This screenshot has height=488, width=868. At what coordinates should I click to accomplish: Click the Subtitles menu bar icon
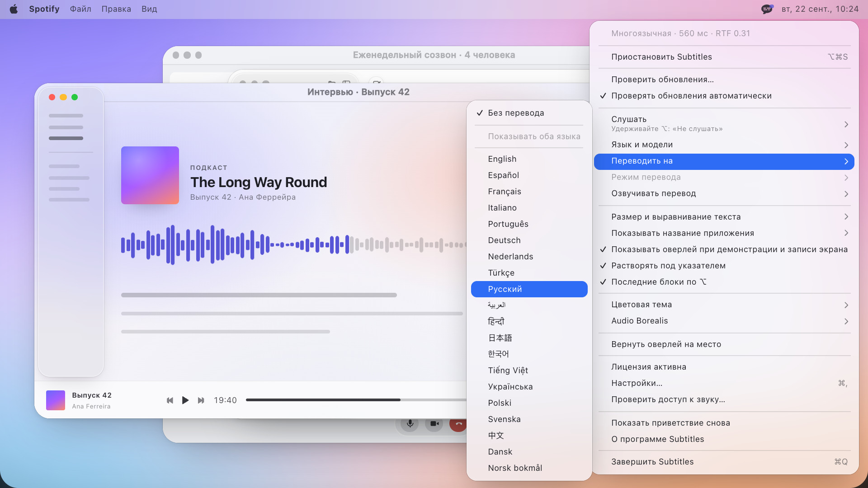coord(767,9)
